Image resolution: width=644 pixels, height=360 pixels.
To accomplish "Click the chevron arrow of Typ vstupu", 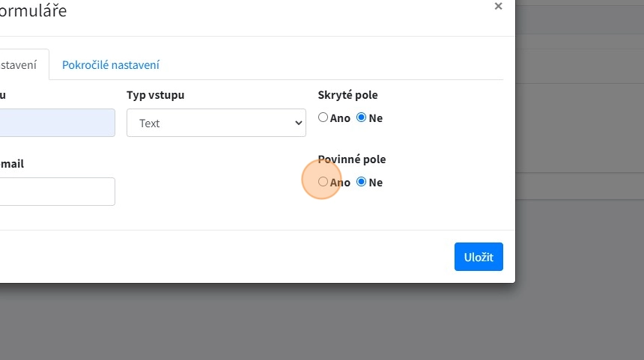I will (x=298, y=123).
